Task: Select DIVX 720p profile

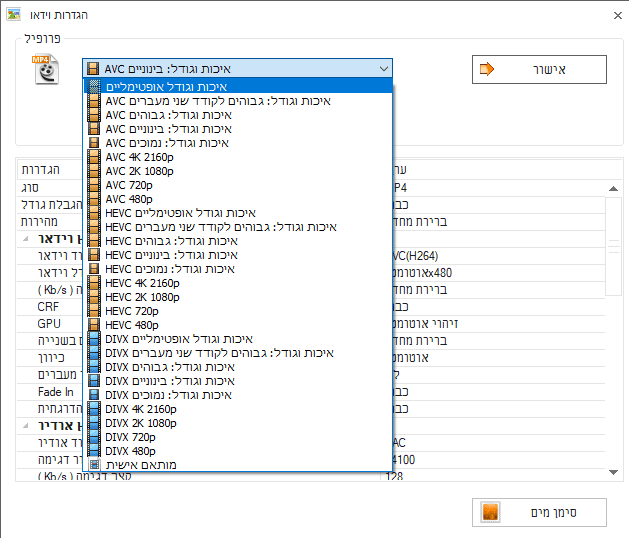Action: click(237, 437)
